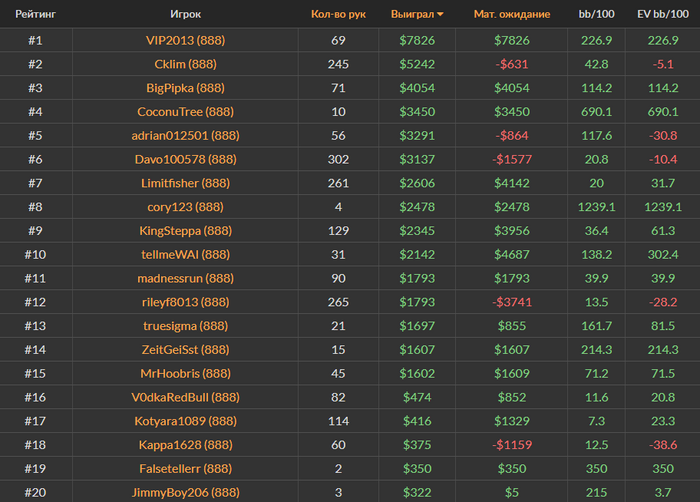This screenshot has height=502, width=700.
Task: View adrian012501 (888) player details
Action: (x=185, y=135)
